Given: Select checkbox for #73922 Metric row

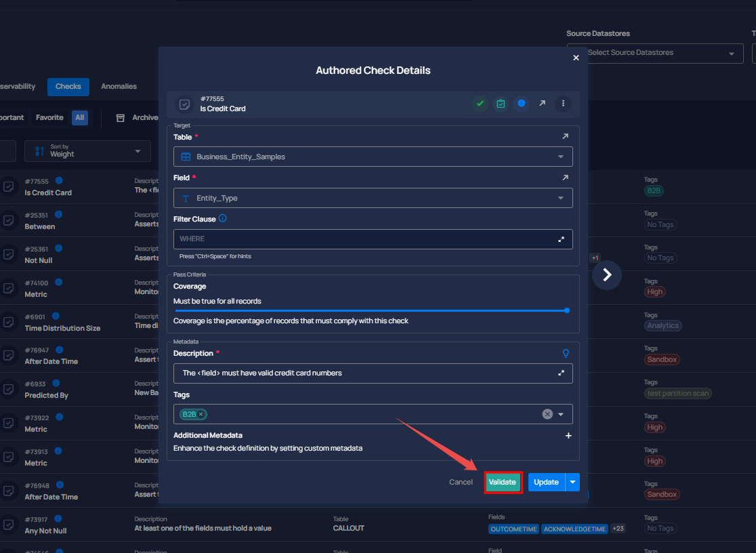Looking at the screenshot, I should pyautogui.click(x=8, y=423).
